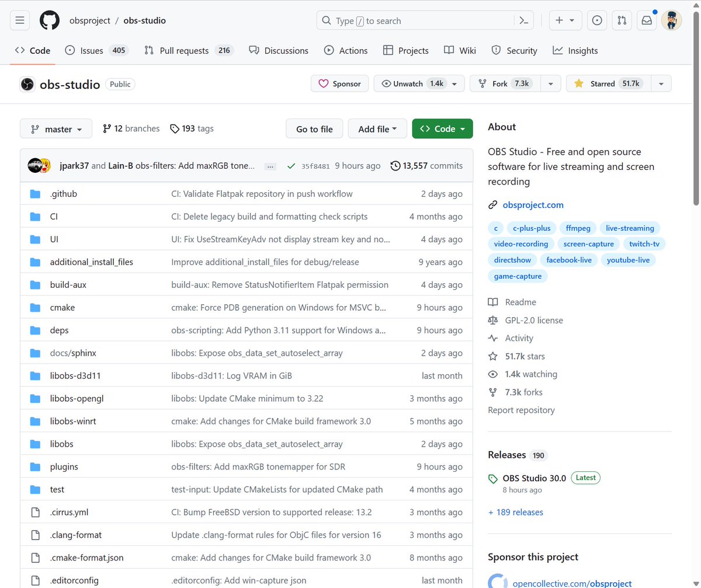The height and width of the screenshot is (588, 701).
Task: Open the additional_install_files folder
Action: point(92,262)
